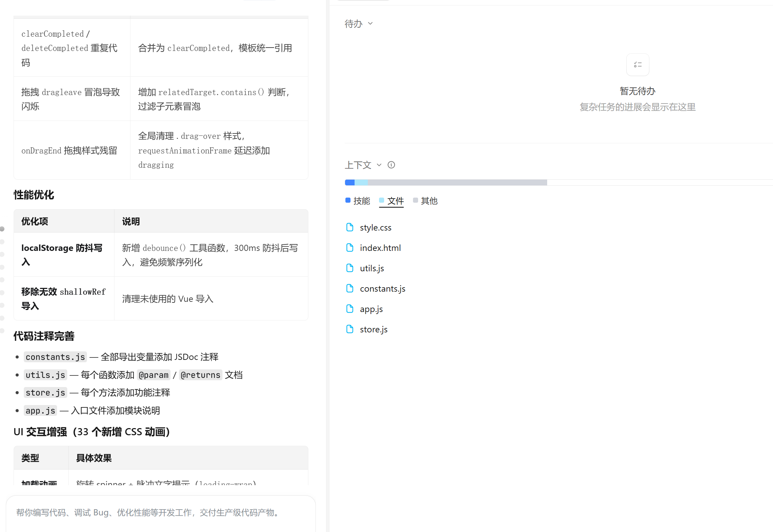Click the @param code tag
This screenshot has width=773, height=532.
tap(154, 375)
